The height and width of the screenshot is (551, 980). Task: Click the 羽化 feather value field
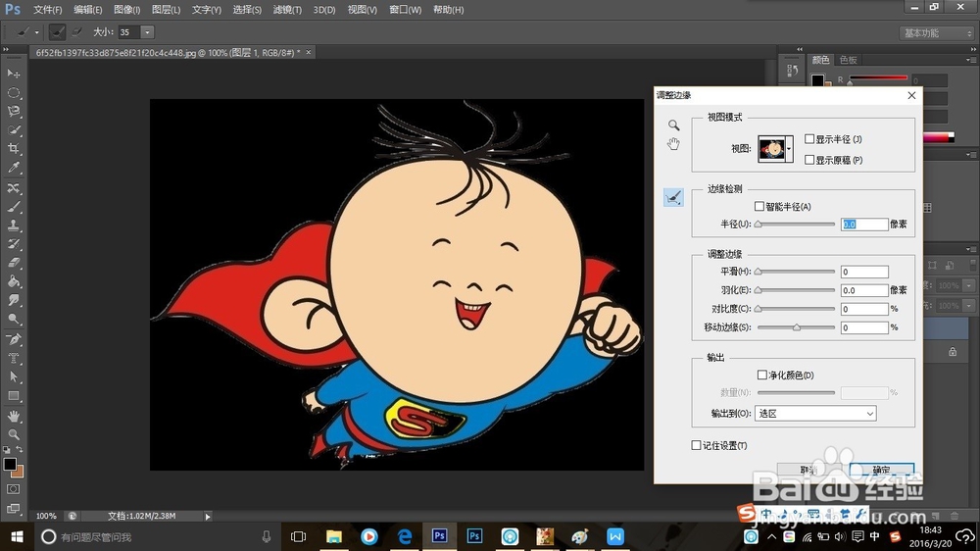pos(864,290)
